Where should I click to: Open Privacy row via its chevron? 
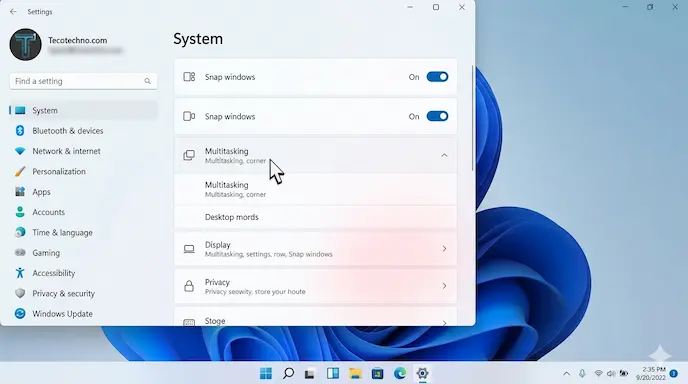(444, 286)
